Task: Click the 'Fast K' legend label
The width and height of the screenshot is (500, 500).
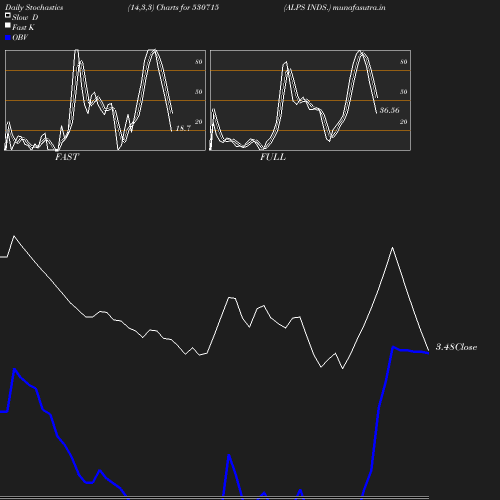Action: 23,27
